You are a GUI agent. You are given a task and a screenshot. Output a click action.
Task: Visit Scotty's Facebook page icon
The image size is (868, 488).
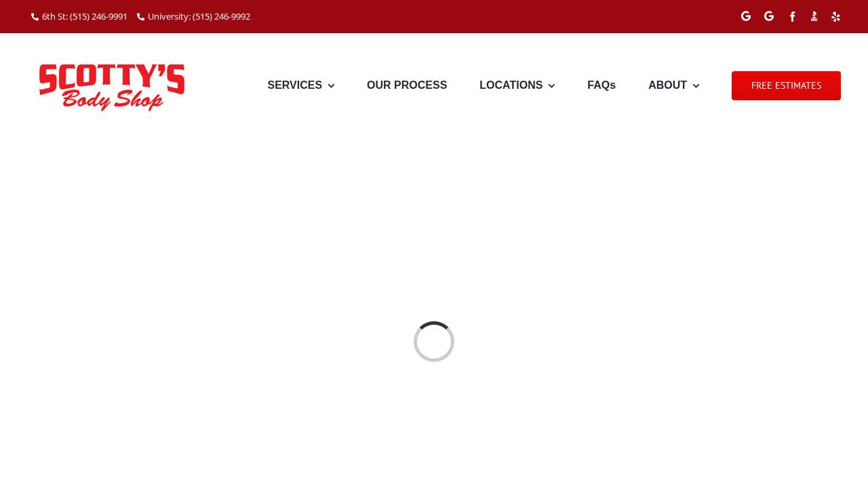tap(792, 16)
